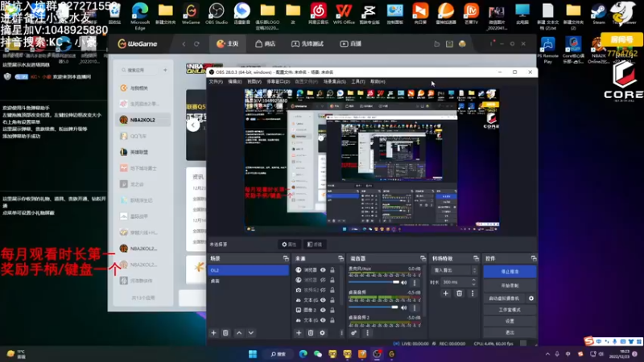Go back in WeGame navigation
Viewport: 644px width, 362px height.
(x=184, y=44)
